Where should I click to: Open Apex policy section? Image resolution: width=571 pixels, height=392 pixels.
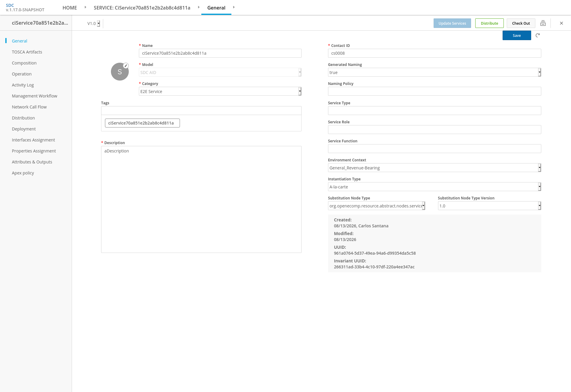(23, 173)
